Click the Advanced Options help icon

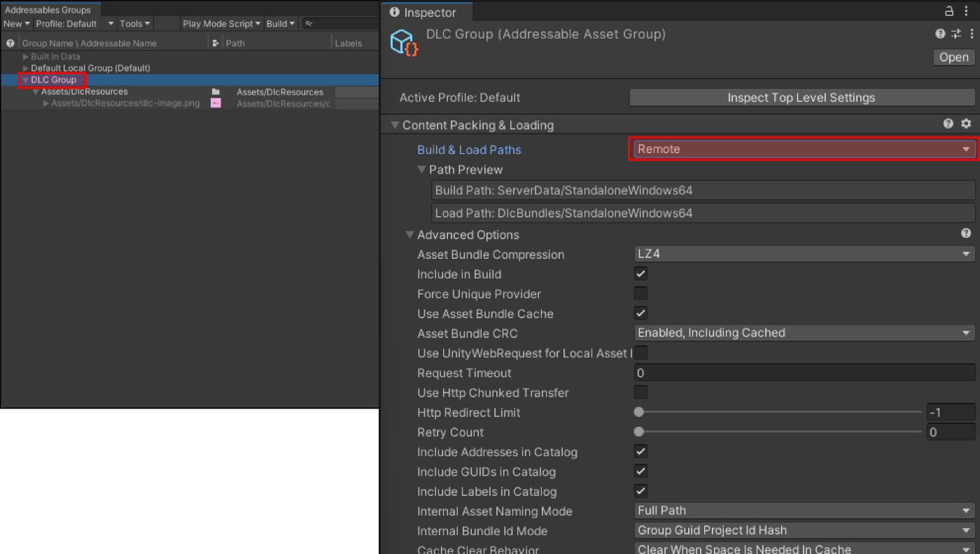click(x=966, y=234)
